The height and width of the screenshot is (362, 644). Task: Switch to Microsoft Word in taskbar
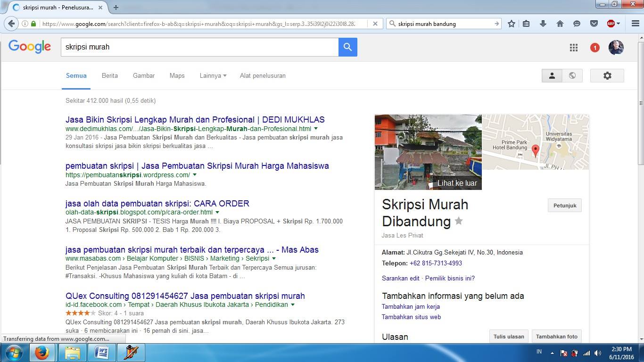click(x=102, y=353)
